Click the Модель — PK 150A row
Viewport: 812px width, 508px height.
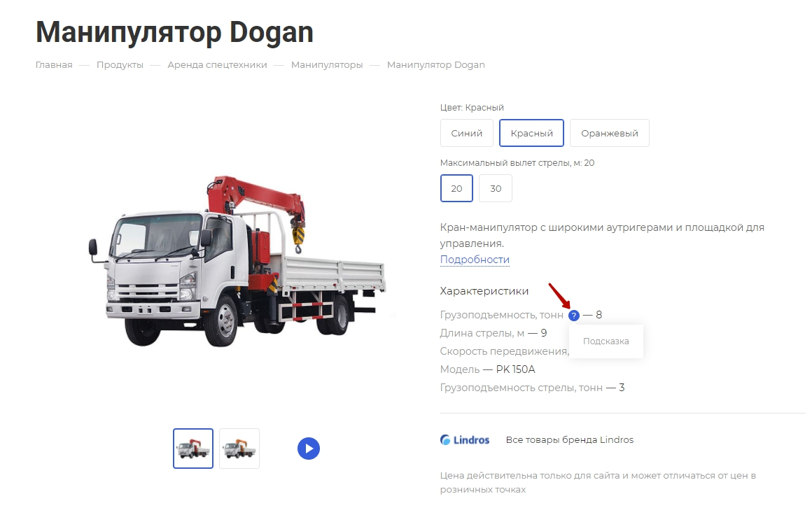coord(487,369)
